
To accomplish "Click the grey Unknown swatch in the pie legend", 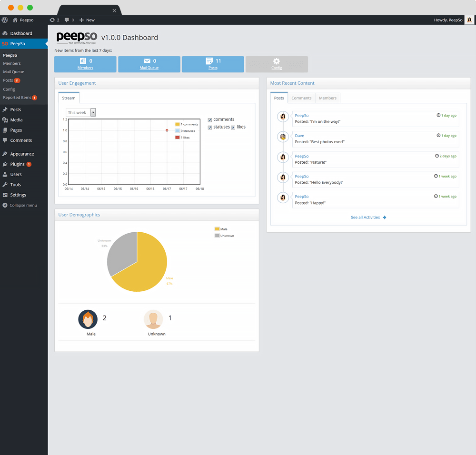I will [217, 236].
